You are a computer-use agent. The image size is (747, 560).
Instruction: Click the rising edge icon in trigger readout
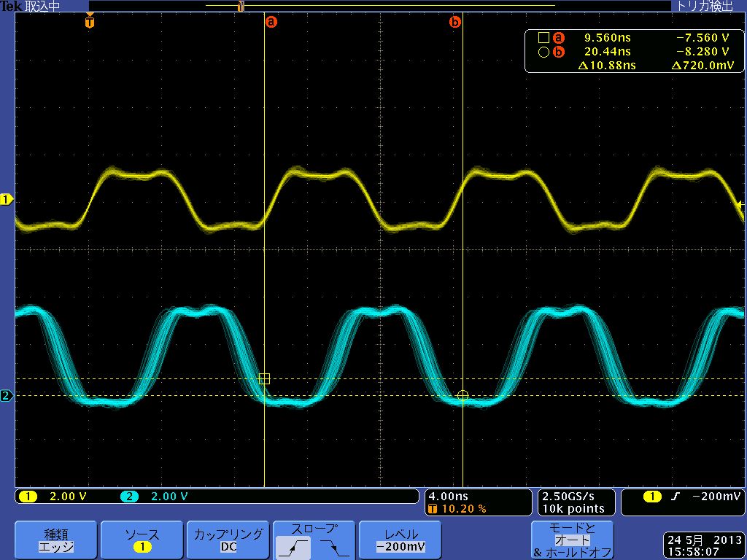675,497
